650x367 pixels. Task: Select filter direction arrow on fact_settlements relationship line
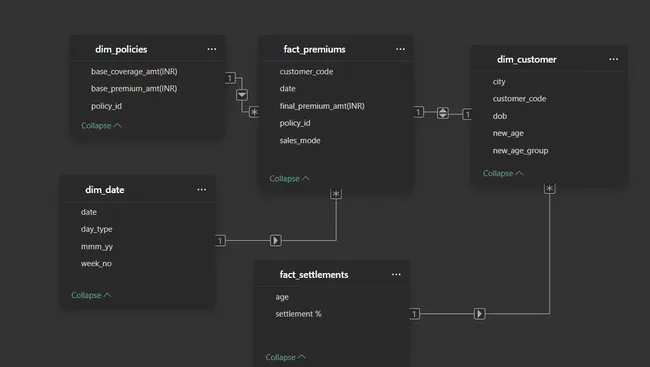point(480,314)
